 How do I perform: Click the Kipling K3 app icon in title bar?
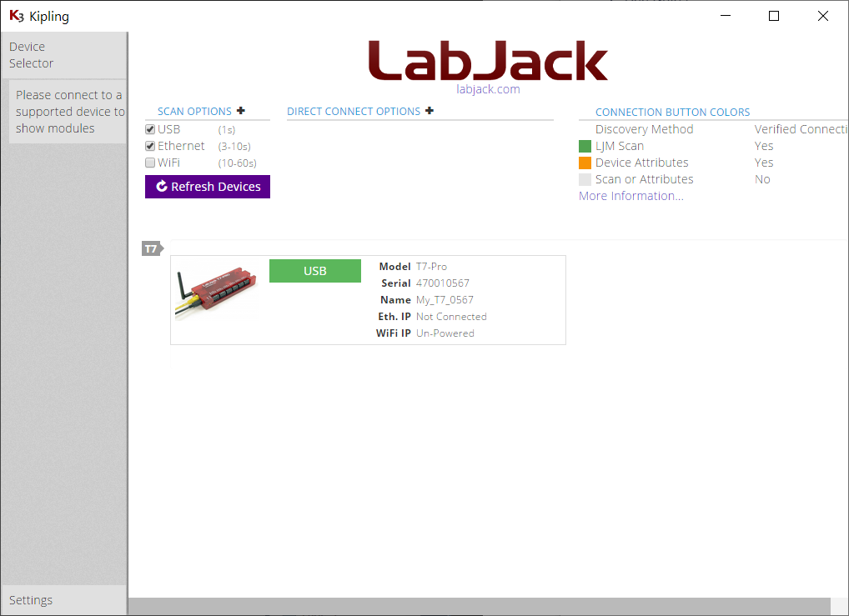tap(16, 16)
